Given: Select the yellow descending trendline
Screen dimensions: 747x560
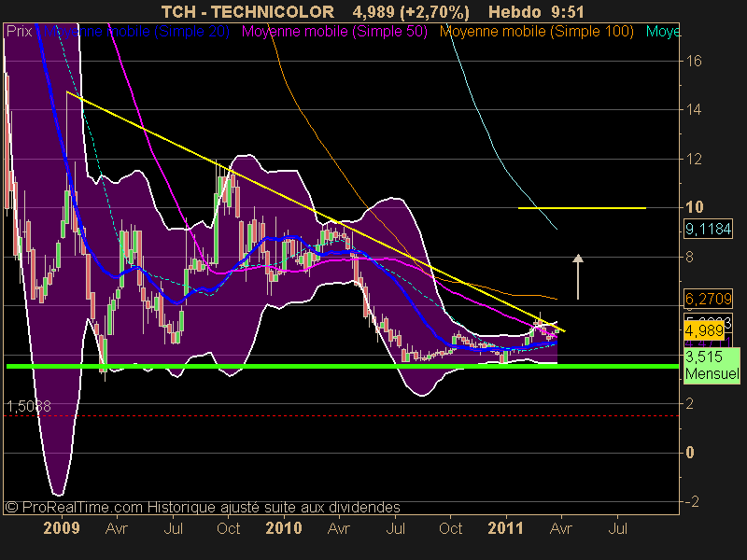Looking at the screenshot, I should click(316, 211).
